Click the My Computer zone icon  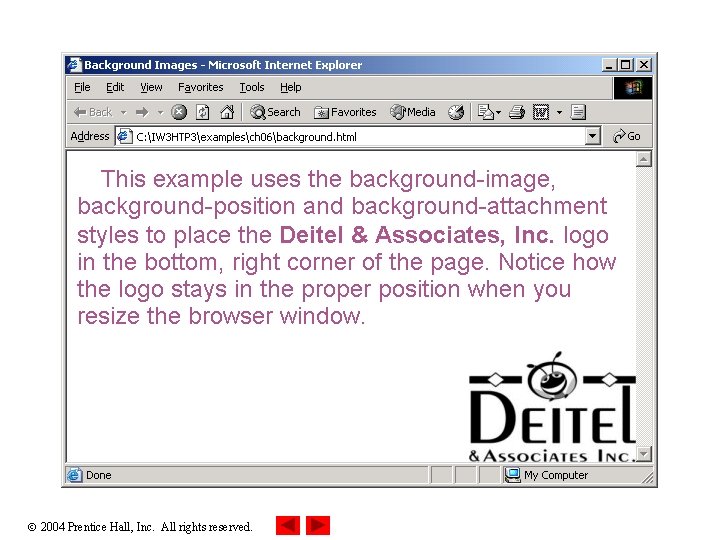tap(512, 475)
